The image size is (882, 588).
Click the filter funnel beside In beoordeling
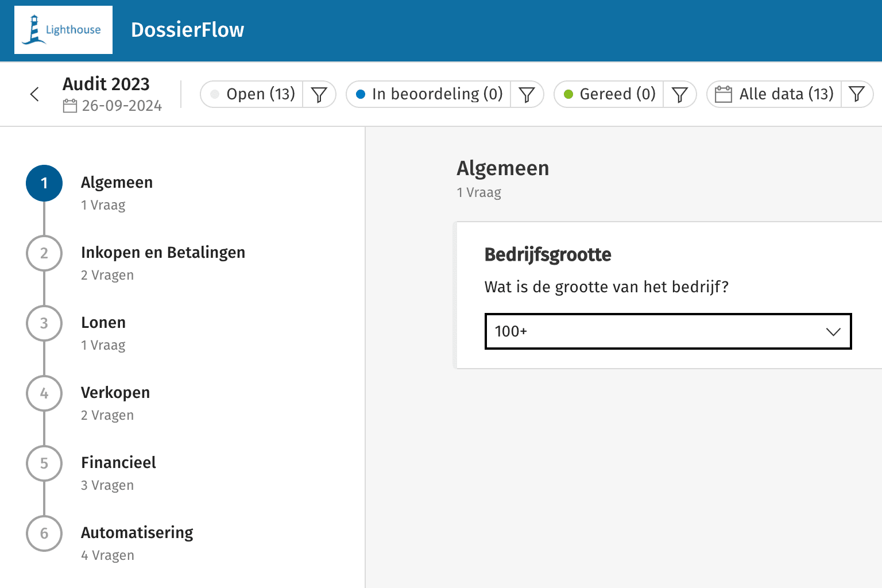[527, 94]
